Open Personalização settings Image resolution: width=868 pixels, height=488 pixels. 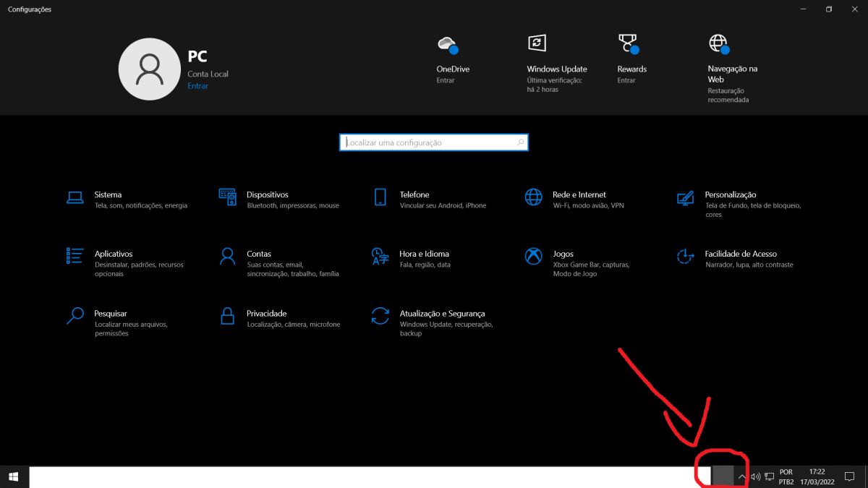click(739, 204)
